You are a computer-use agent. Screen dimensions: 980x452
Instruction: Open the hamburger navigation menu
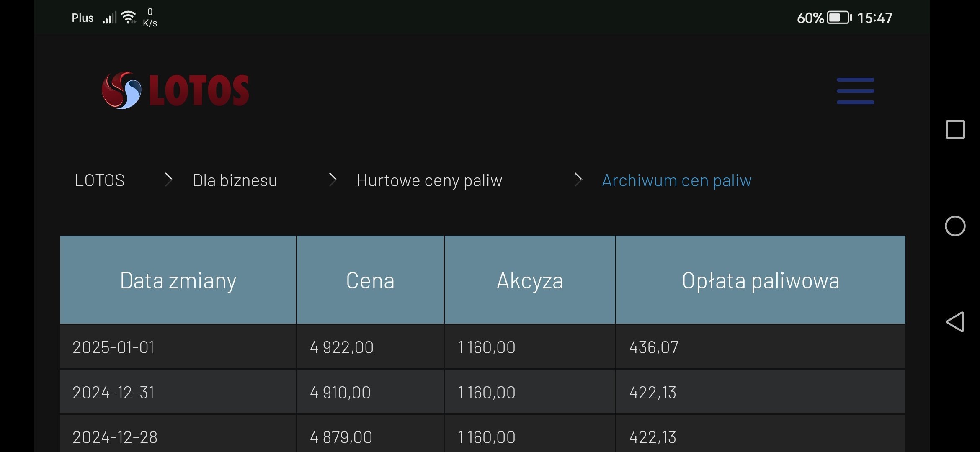coord(855,91)
